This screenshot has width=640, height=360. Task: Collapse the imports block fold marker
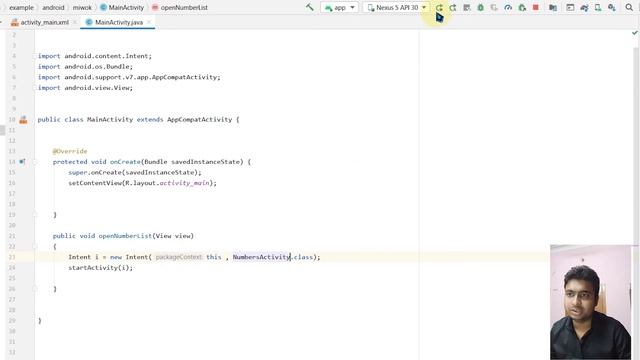pyautogui.click(x=35, y=56)
